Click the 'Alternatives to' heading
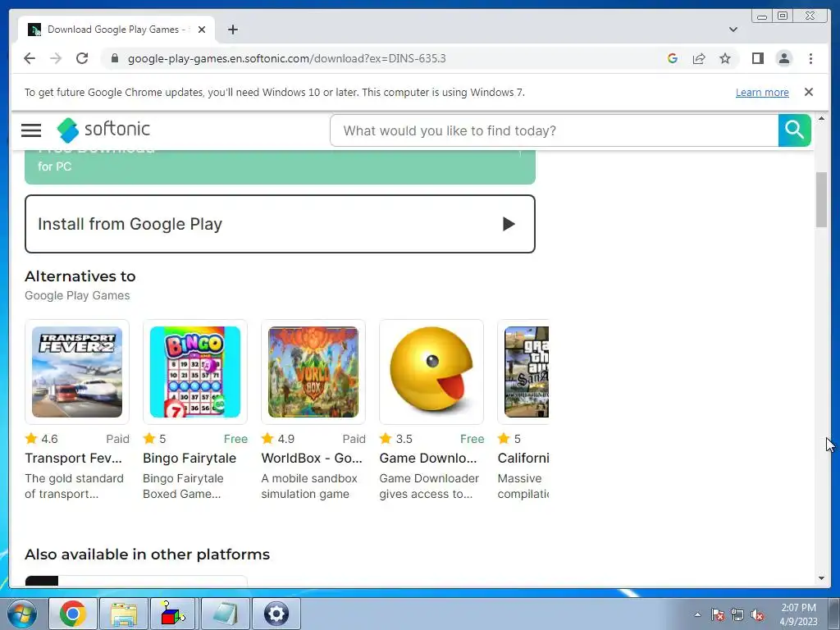The image size is (840, 630). (x=80, y=276)
